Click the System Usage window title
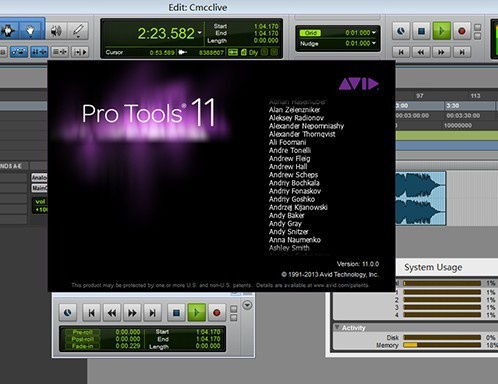The height and width of the screenshot is (384, 498). tap(433, 267)
